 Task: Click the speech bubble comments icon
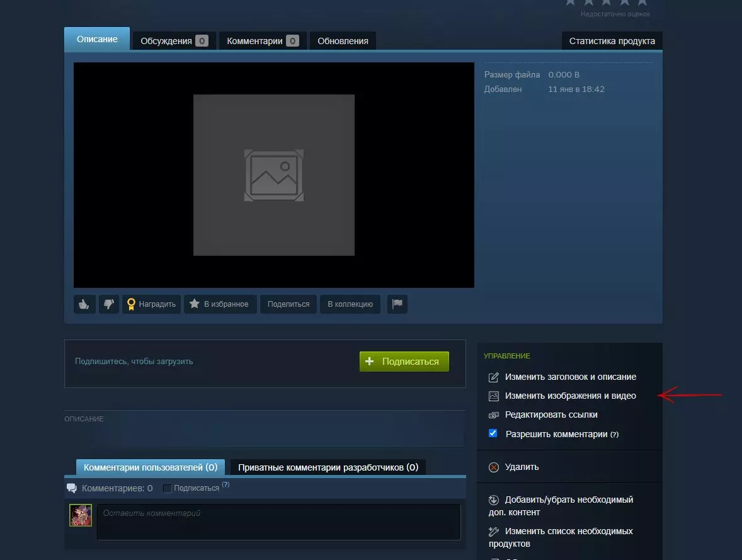click(72, 488)
